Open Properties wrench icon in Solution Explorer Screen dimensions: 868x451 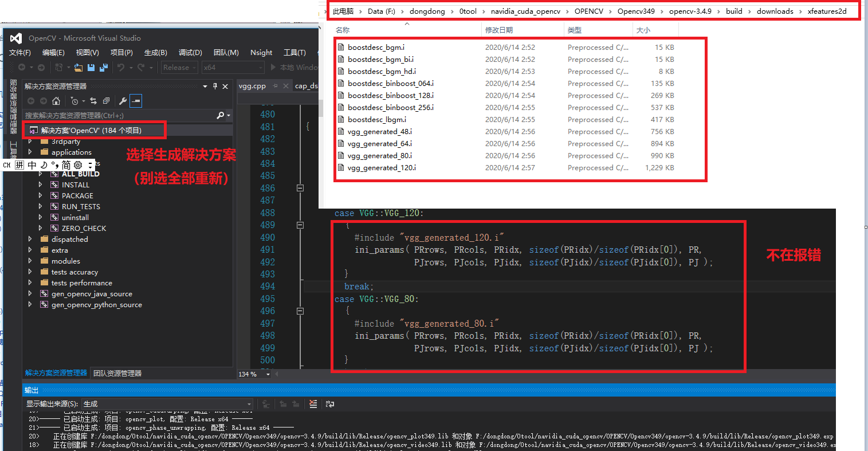coord(123,101)
